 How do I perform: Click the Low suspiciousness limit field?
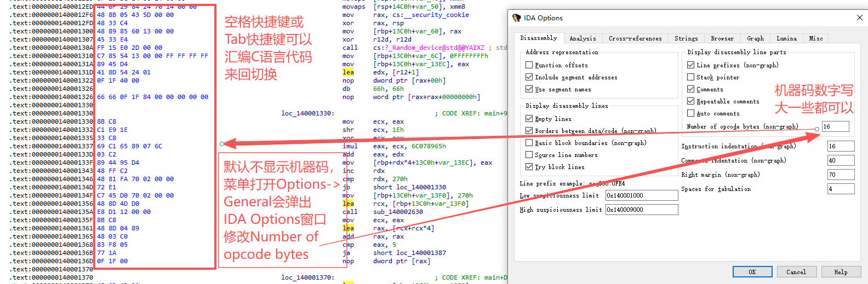coord(642,195)
